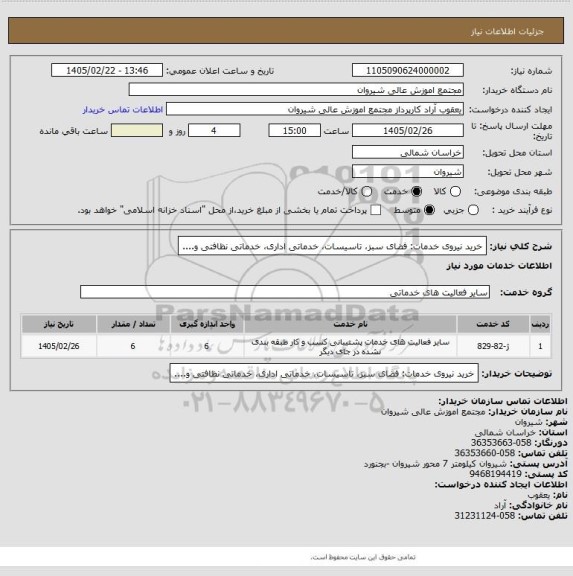Click the ایجاد کننده درخواست field
This screenshot has width=573, height=576.
point(315,109)
